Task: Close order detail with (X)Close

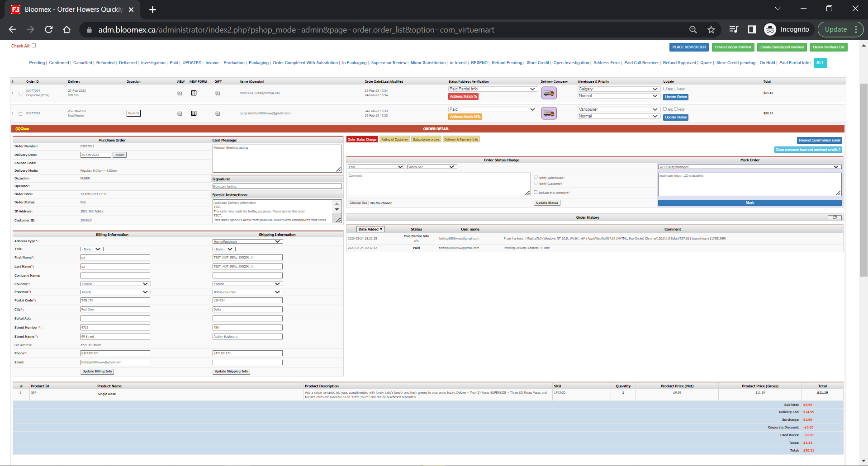Action: (22, 129)
